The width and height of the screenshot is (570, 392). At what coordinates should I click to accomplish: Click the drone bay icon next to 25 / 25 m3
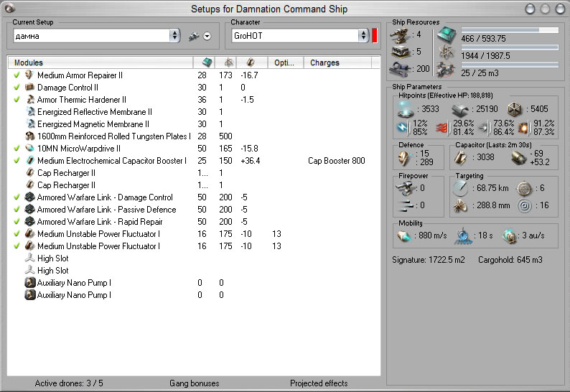pyautogui.click(x=446, y=70)
